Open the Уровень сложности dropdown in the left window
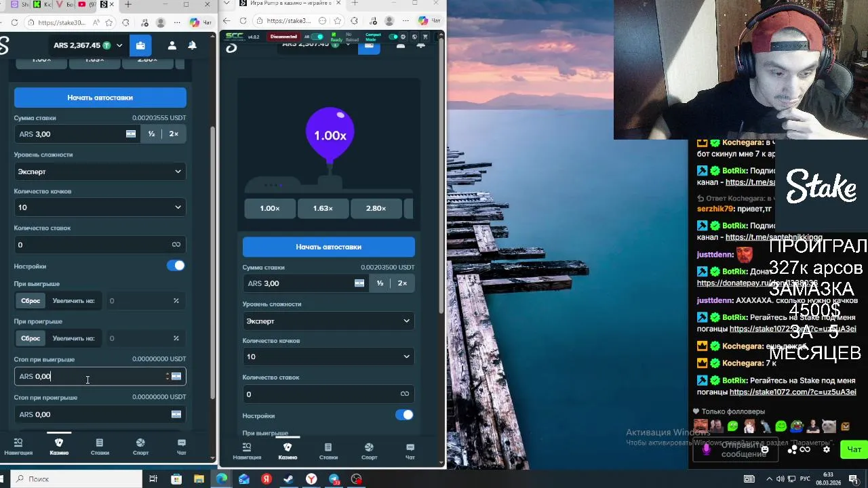 100,171
